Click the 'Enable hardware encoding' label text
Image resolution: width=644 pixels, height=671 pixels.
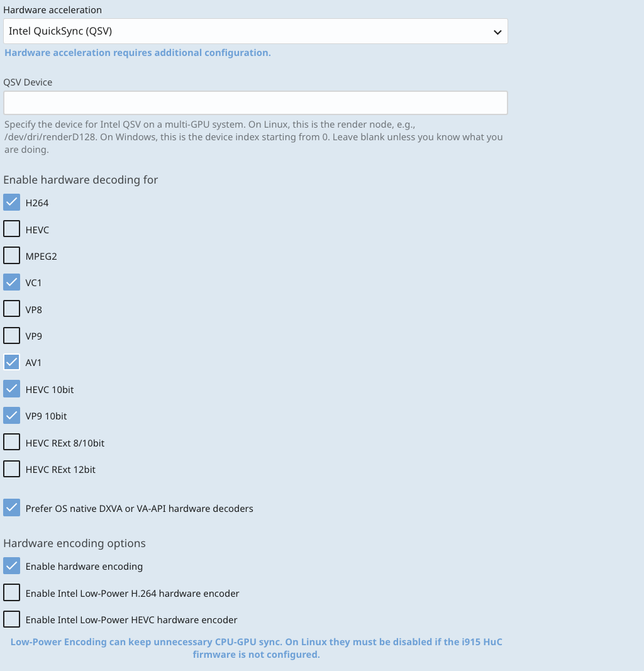(84, 567)
